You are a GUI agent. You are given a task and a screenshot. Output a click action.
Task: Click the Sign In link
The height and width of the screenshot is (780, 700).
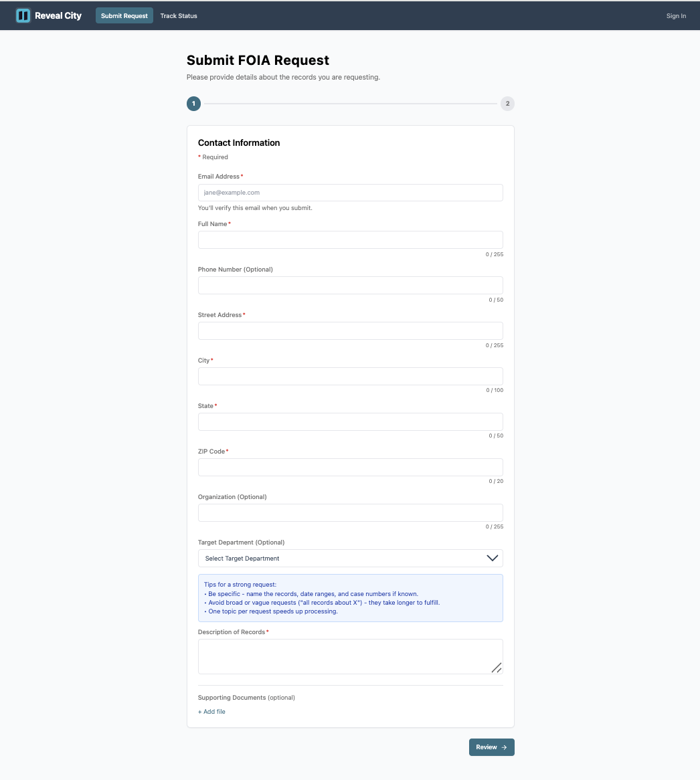(x=676, y=16)
